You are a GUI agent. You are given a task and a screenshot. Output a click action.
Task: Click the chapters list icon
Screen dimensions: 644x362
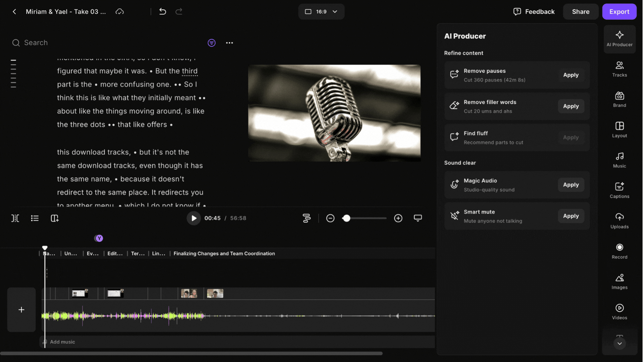tap(35, 219)
